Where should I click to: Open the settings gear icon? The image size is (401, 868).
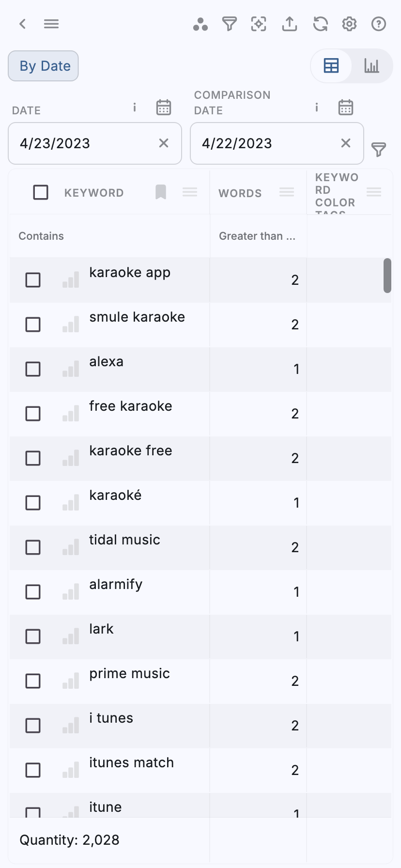coord(349,24)
